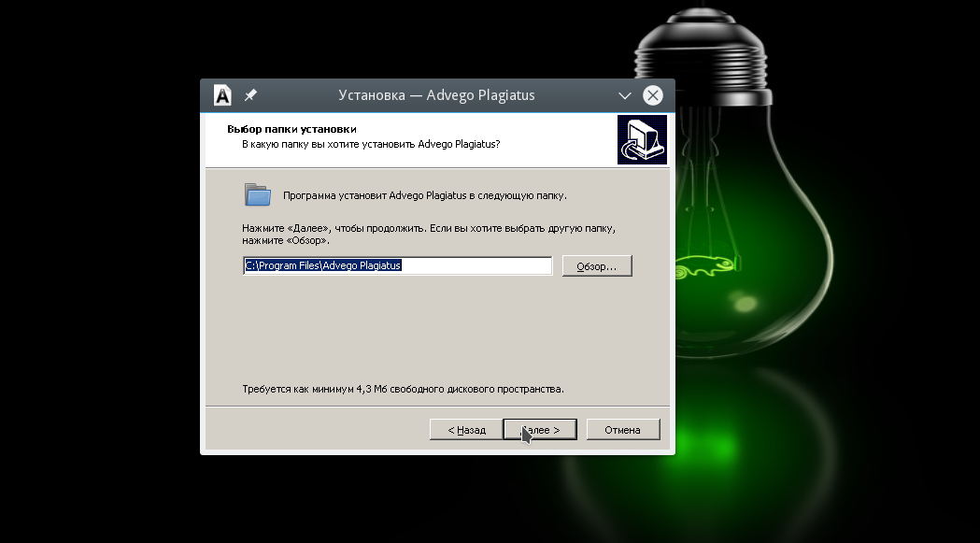Click the 'Нажмите «Далее», чтобы продолжить' instruction text
Screen dimensions: 980x543
tap(429, 234)
